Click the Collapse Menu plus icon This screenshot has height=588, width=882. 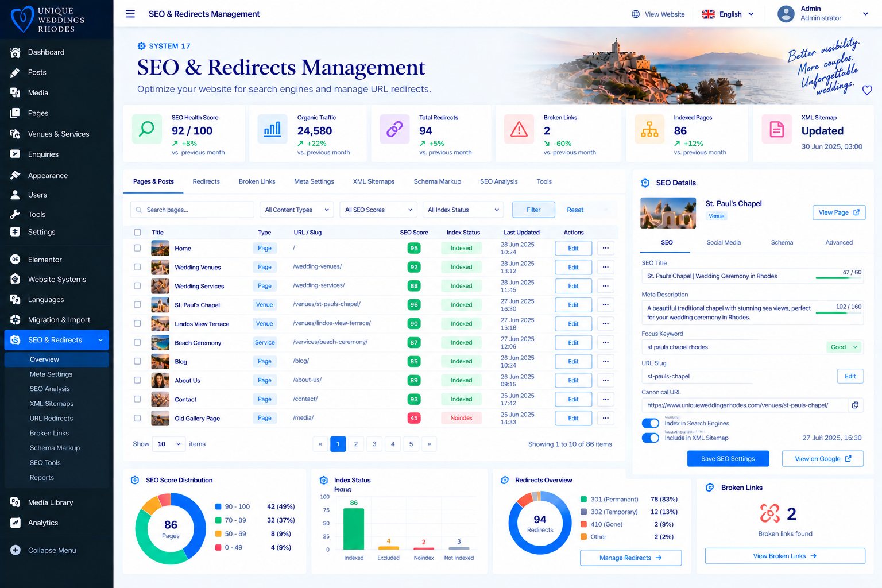[x=16, y=550]
